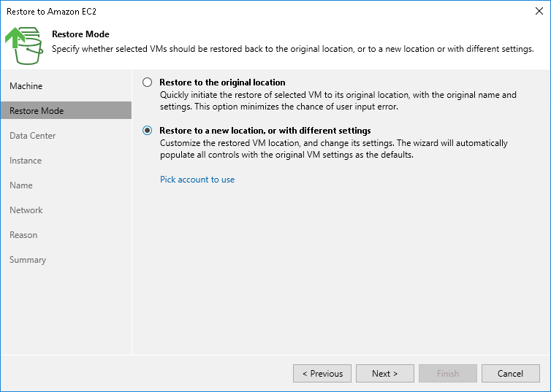Open the Instance step
The width and height of the screenshot is (551, 392).
pyautogui.click(x=26, y=161)
